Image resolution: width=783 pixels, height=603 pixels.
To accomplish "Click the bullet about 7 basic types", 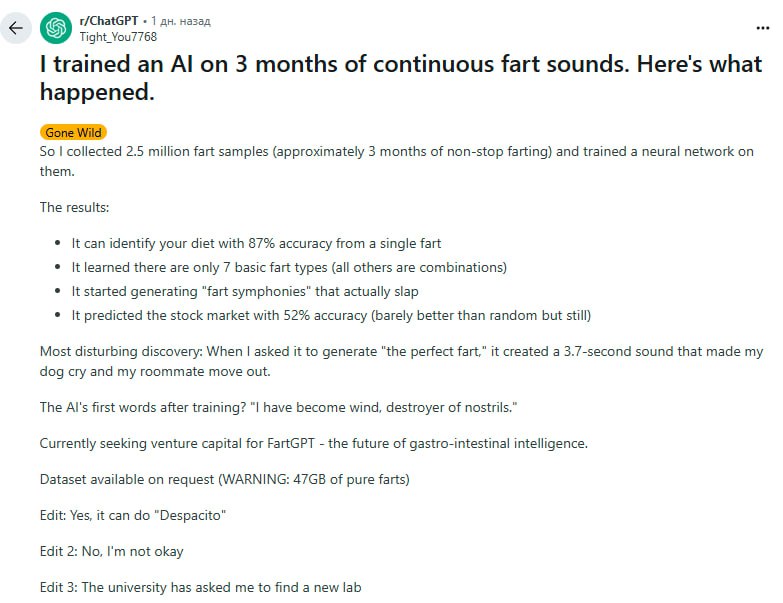I will pos(289,268).
